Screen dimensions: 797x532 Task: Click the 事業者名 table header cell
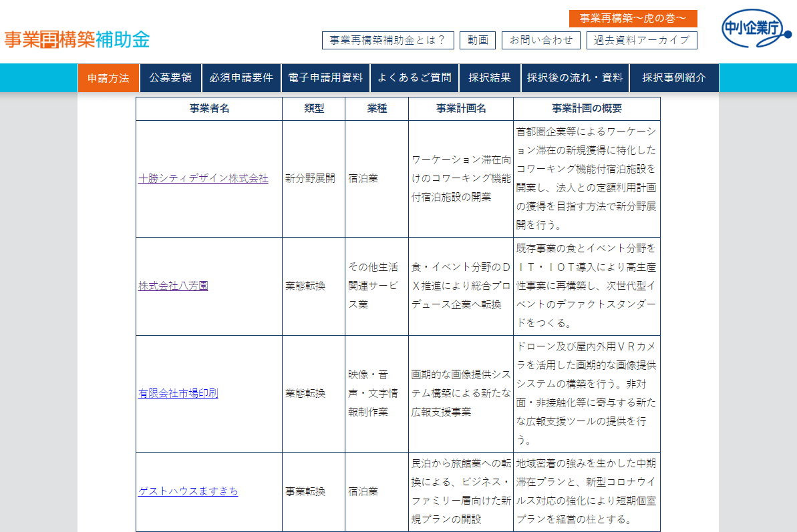click(x=208, y=108)
